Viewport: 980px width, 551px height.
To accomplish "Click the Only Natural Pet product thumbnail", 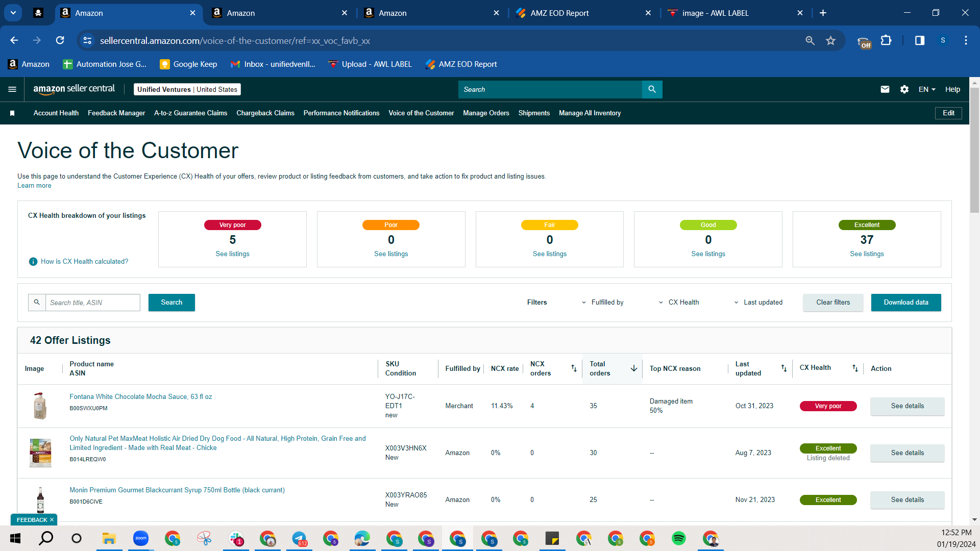I will click(x=40, y=453).
